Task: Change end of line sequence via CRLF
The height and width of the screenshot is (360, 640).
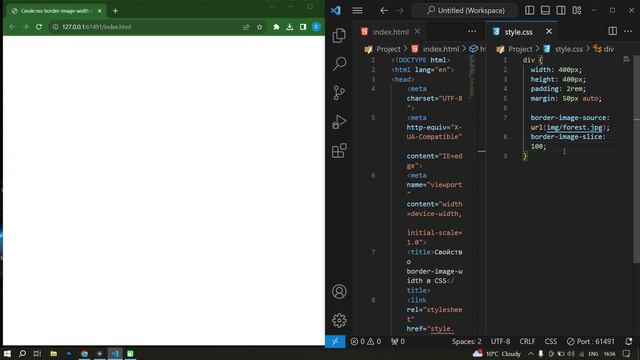Action: click(x=527, y=341)
